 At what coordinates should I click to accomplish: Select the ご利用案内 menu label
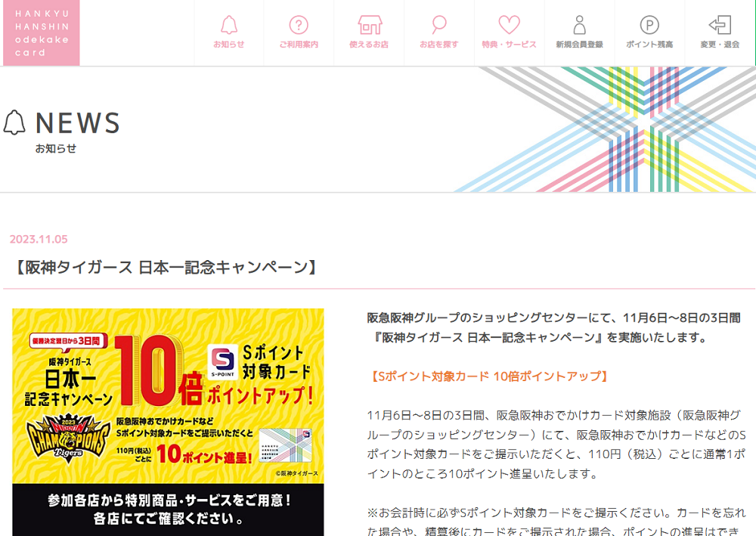pyautogui.click(x=299, y=45)
